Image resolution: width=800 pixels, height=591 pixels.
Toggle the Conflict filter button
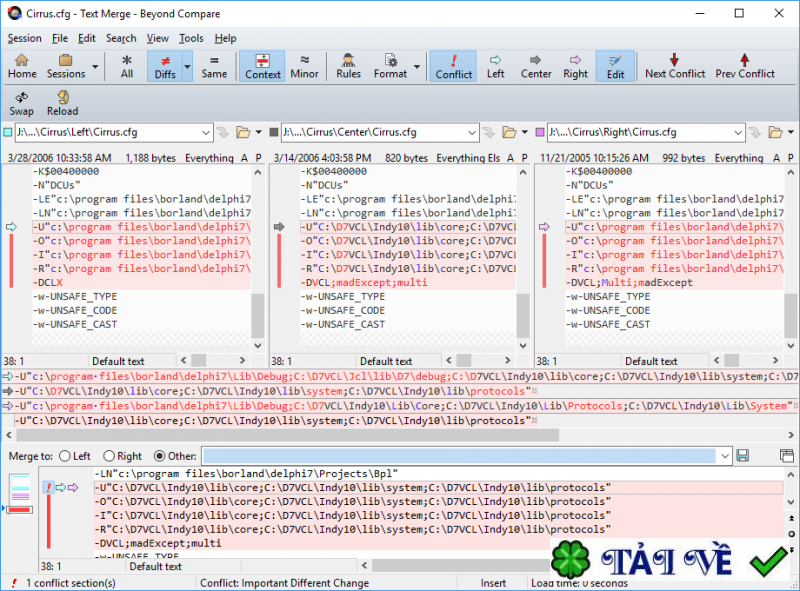click(x=454, y=66)
